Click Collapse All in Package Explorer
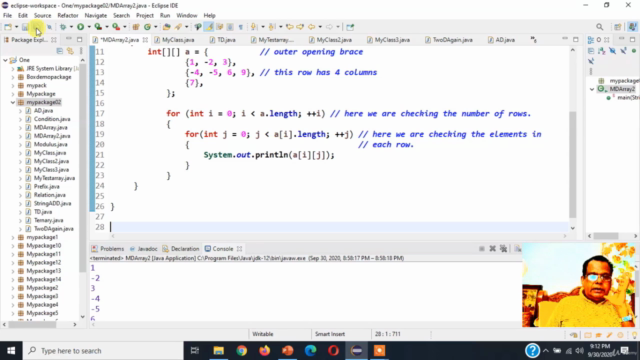The image size is (640, 360). pyautogui.click(x=60, y=51)
